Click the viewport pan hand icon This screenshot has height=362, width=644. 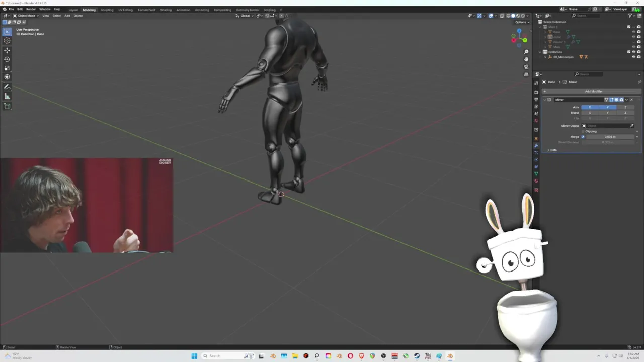point(526,59)
